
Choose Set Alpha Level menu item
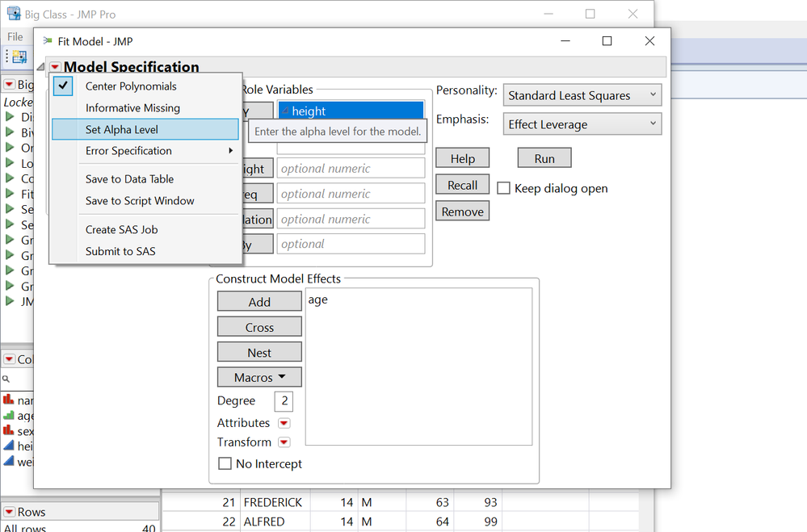click(145, 129)
